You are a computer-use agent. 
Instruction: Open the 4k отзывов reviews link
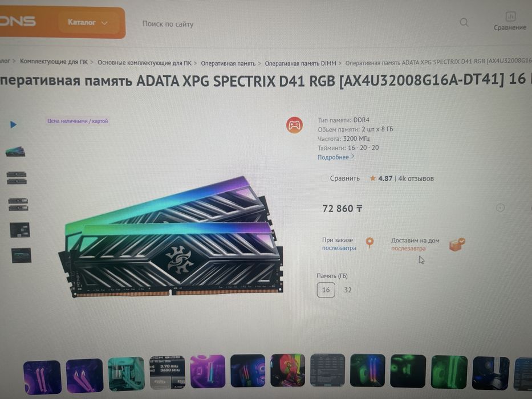click(416, 178)
